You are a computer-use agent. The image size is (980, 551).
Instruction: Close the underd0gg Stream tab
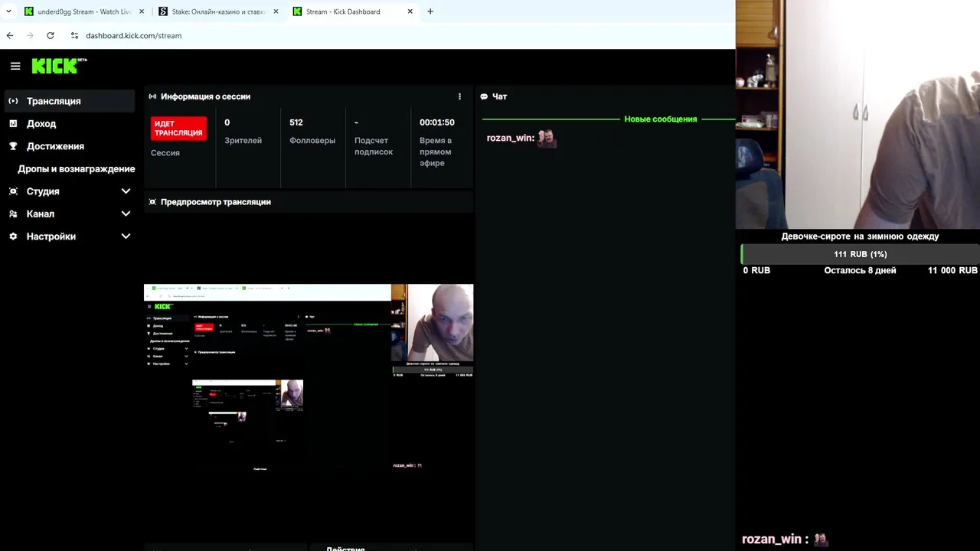pos(142,11)
